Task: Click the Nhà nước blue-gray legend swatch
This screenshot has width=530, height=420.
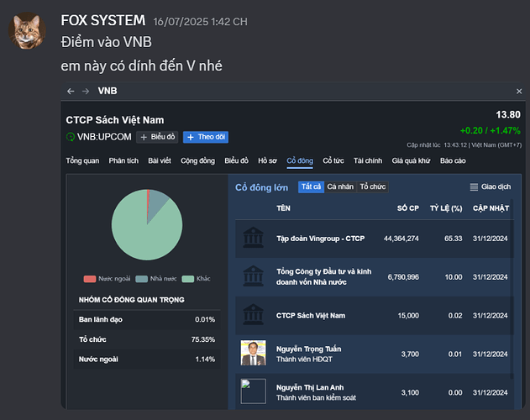Action: [x=141, y=279]
